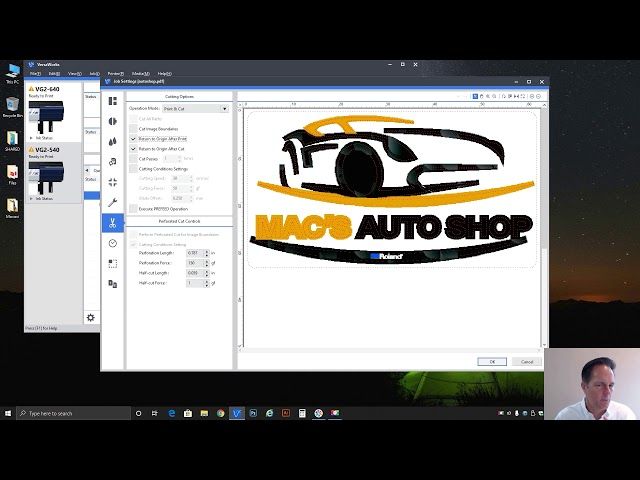Image resolution: width=640 pixels, height=480 pixels.
Task: Click the gear settings icon in VersaWorks
Action: (90, 318)
